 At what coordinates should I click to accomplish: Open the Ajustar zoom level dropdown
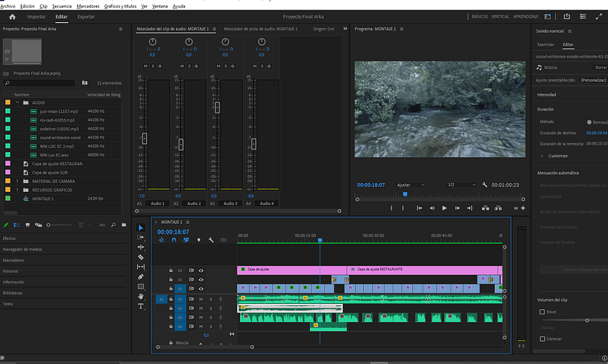(410, 185)
